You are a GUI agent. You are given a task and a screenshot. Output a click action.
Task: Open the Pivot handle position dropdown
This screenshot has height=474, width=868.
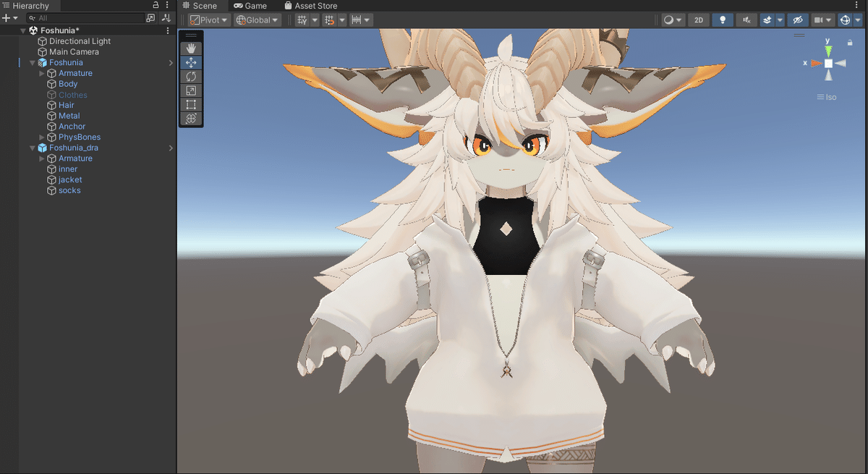[209, 20]
